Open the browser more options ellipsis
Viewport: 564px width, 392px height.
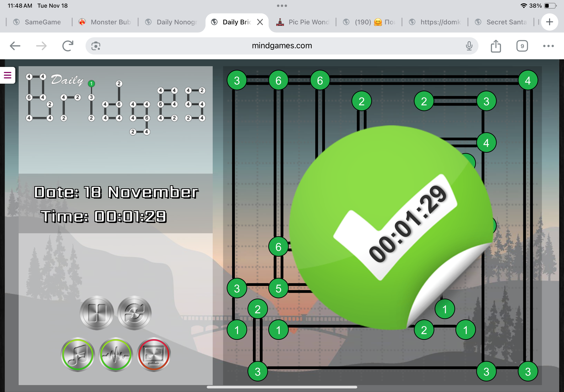pyautogui.click(x=548, y=46)
